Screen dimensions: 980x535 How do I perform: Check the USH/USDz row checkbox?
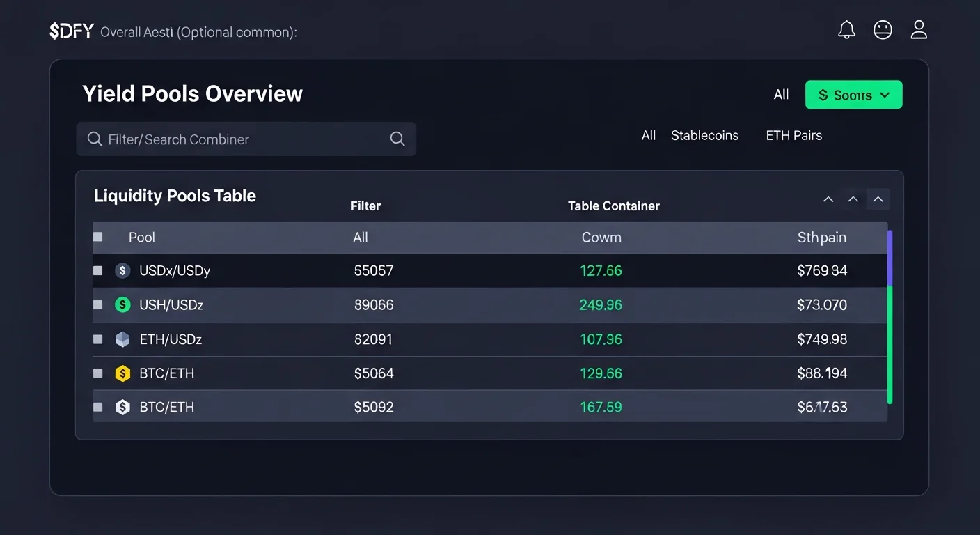point(98,304)
